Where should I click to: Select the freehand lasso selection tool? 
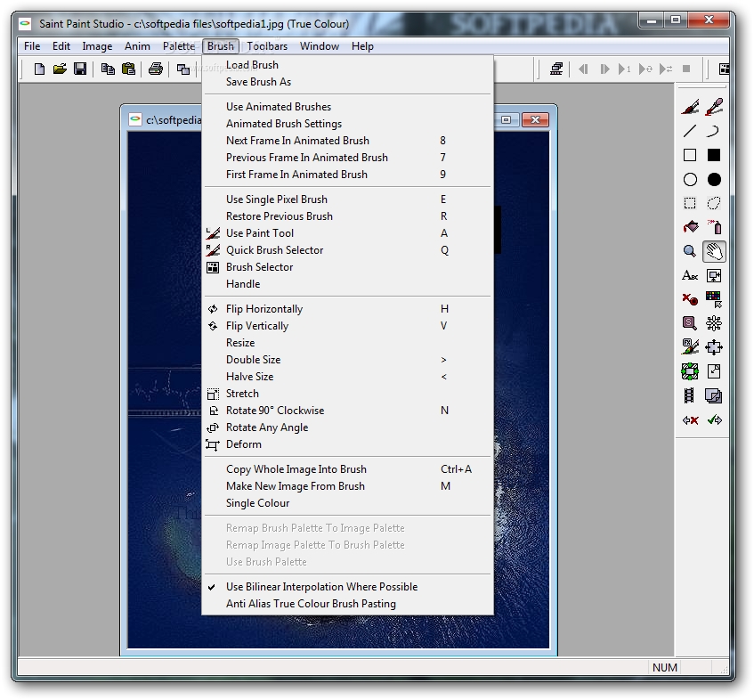714,204
